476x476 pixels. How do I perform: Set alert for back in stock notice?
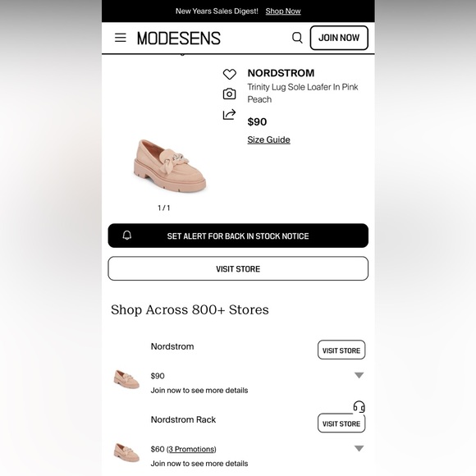tap(238, 236)
